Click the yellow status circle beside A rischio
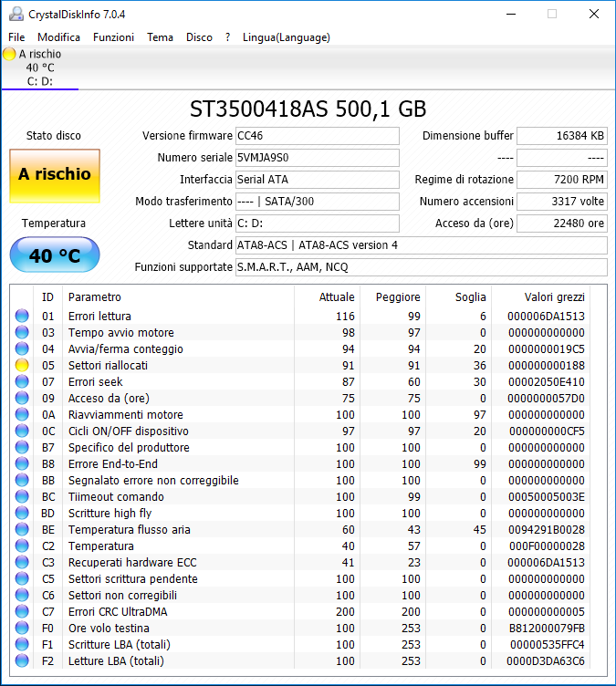 point(9,54)
